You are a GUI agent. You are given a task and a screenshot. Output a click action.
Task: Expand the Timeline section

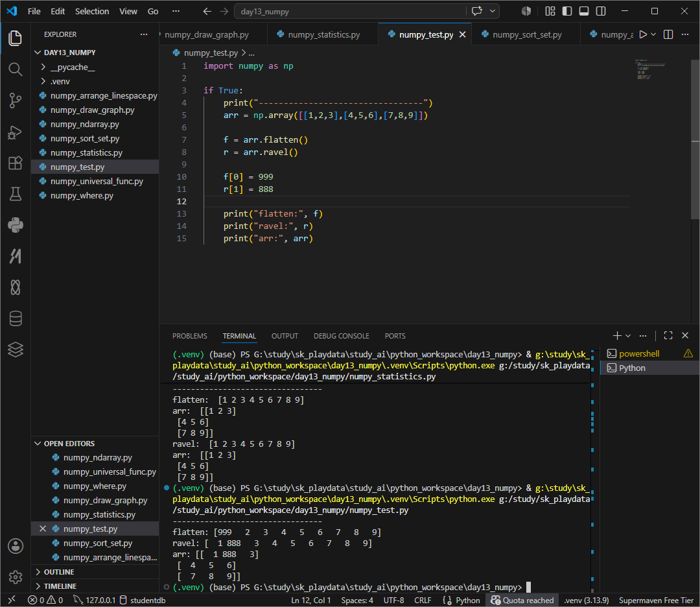pyautogui.click(x=95, y=586)
